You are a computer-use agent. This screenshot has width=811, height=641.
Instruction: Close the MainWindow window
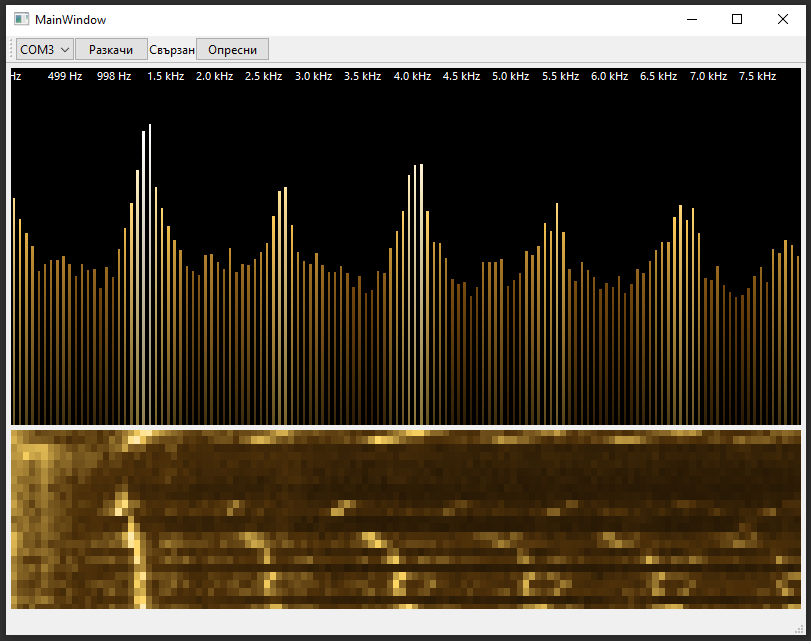783,20
